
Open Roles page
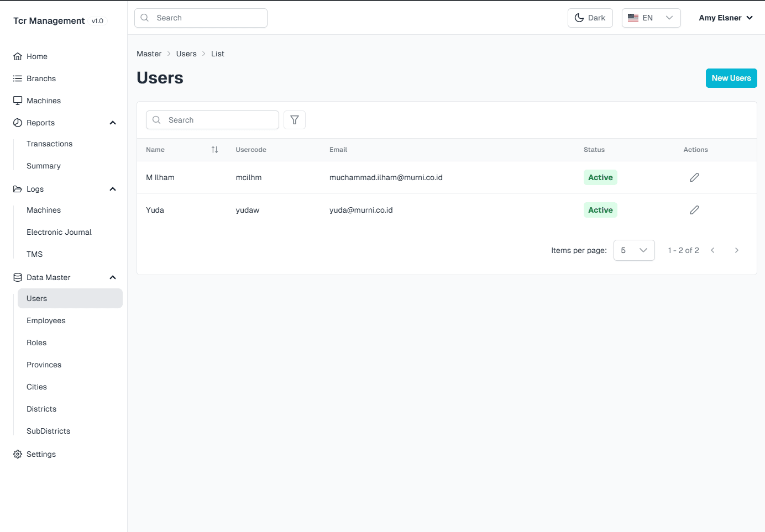click(x=36, y=343)
